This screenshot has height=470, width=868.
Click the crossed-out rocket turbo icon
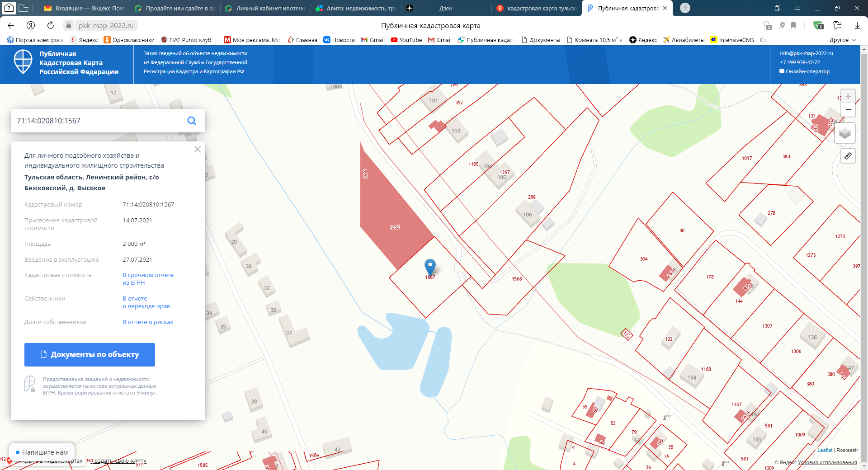point(783,25)
